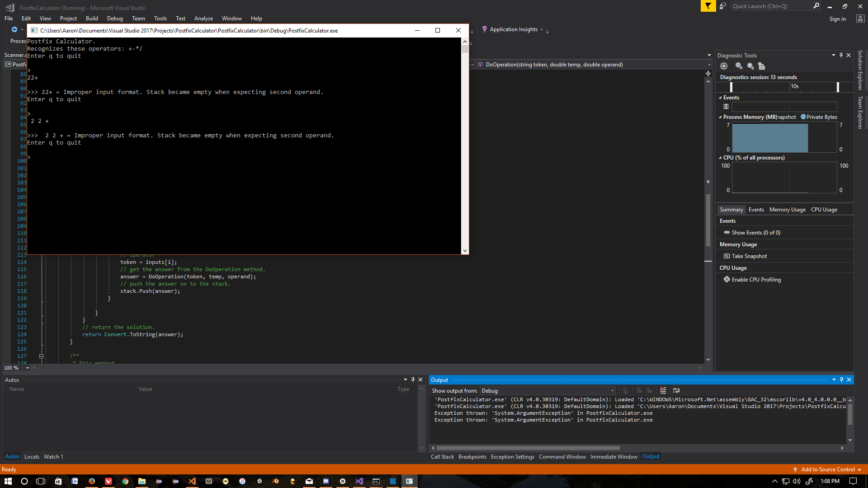This screenshot has width=868, height=488.
Task: Switch to the Memory Usage tab
Action: click(787, 210)
